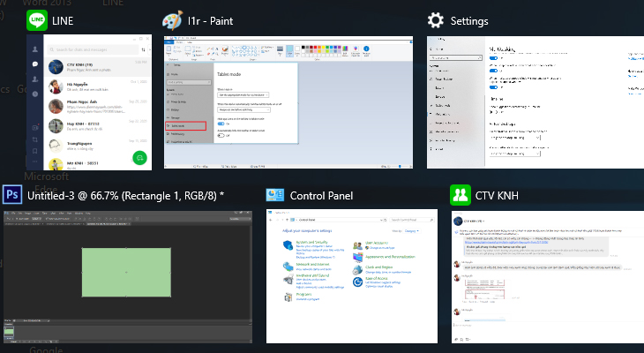Image resolution: width=644 pixels, height=353 pixels.
Task: Click the "Control Panel" window title text
Action: point(321,196)
